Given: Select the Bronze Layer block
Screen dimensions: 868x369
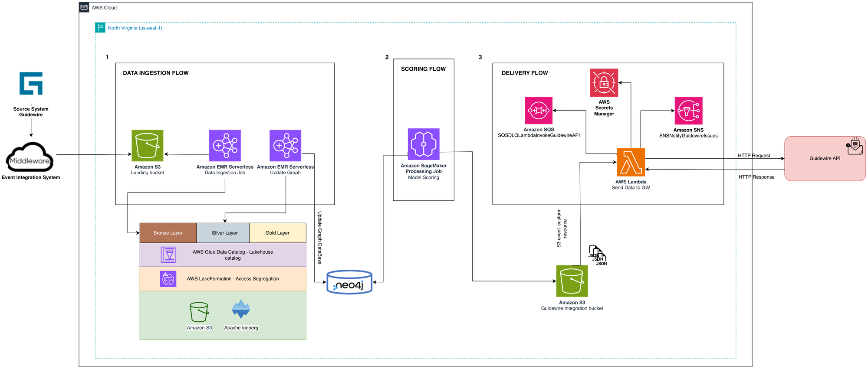Looking at the screenshot, I should click(x=168, y=233).
